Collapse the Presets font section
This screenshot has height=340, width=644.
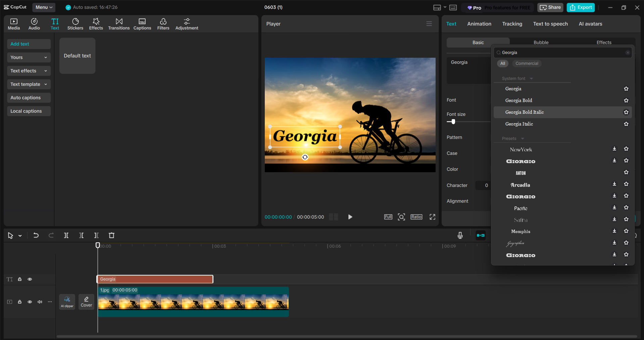coord(523,139)
